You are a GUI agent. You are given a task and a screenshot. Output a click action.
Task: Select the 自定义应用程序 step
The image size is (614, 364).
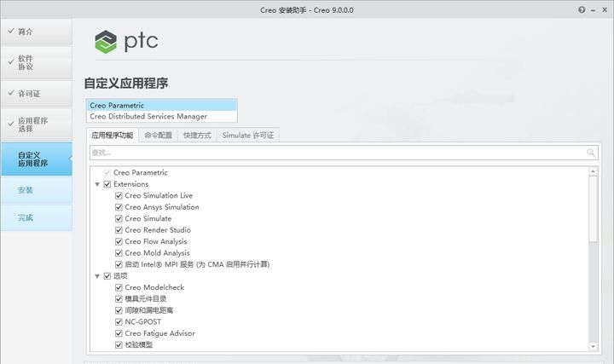[x=37, y=159]
